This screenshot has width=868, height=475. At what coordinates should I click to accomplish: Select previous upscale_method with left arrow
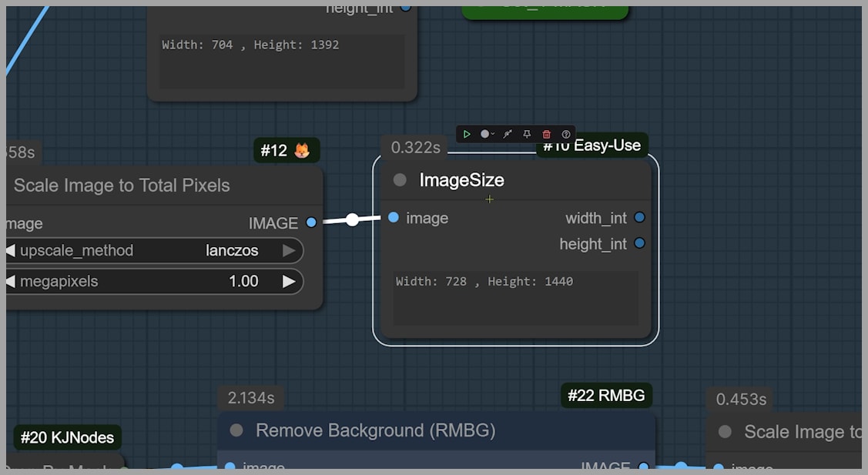(10, 251)
